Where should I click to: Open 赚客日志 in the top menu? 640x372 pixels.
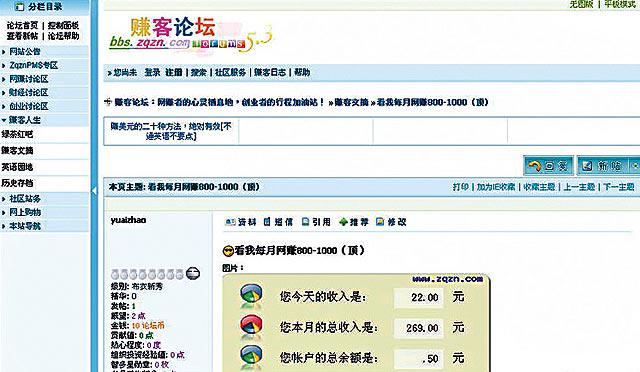(270, 73)
